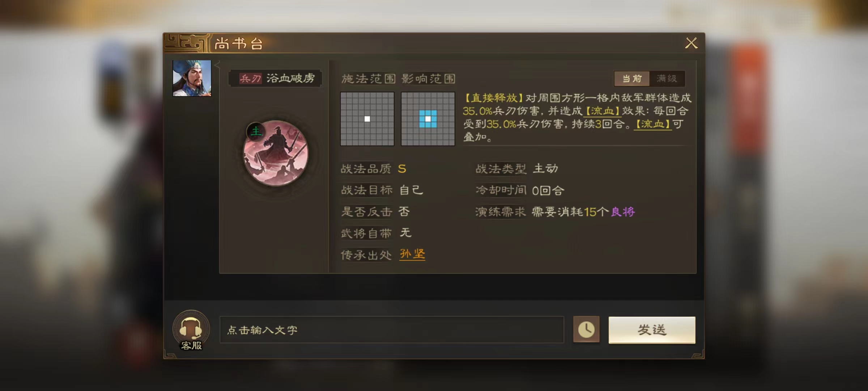Click the green 主 badge on skill icon
The height and width of the screenshot is (391, 868).
click(x=256, y=131)
